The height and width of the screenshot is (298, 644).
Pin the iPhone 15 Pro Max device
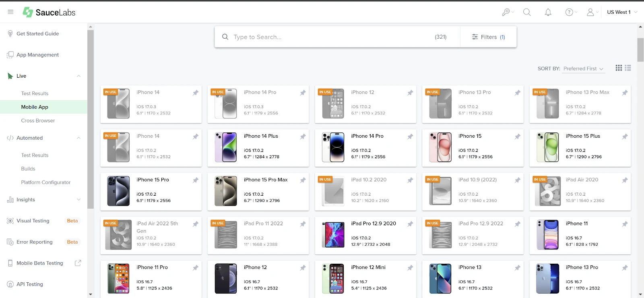point(303,180)
